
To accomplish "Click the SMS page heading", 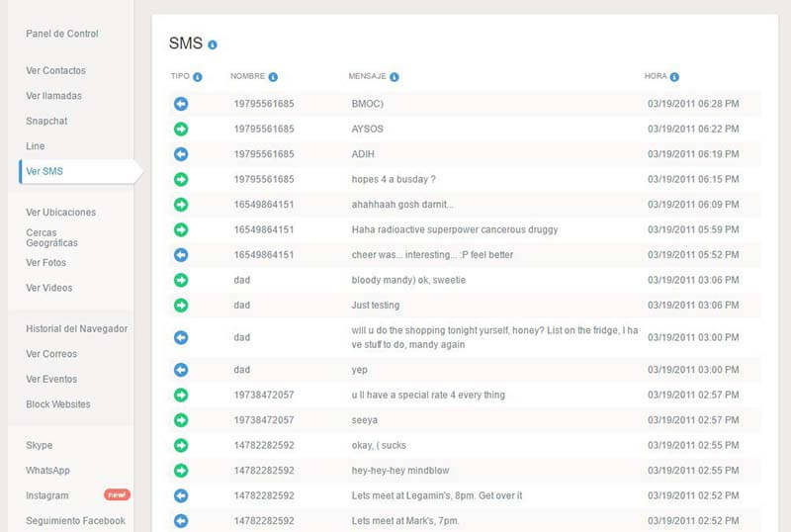I will click(x=186, y=44).
